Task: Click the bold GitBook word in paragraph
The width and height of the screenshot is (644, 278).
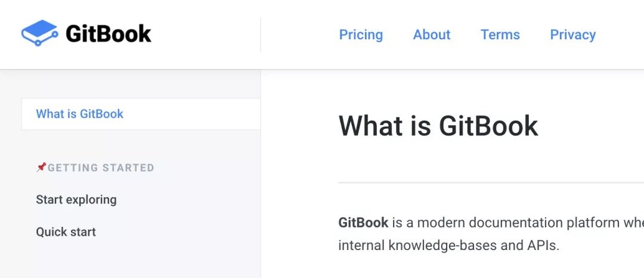Action: (363, 223)
